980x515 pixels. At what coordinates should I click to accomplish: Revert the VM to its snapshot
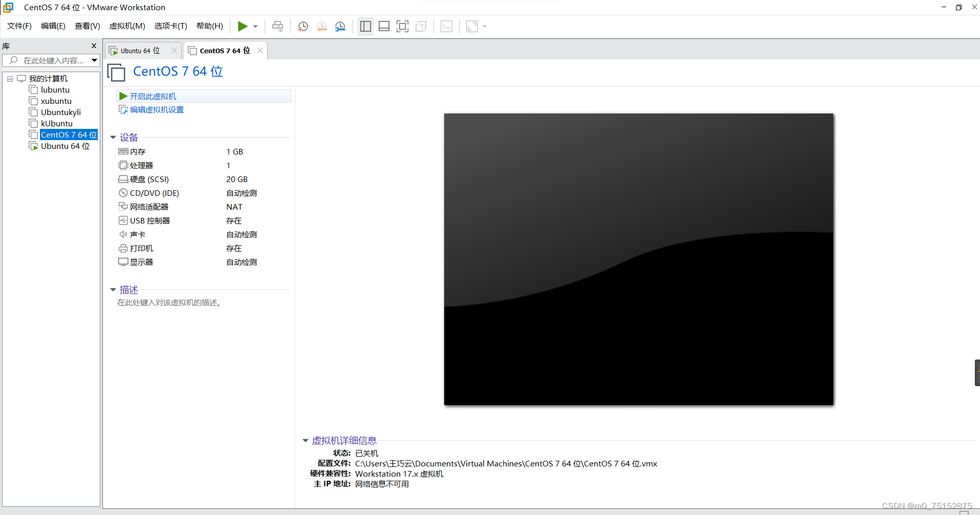(x=322, y=26)
